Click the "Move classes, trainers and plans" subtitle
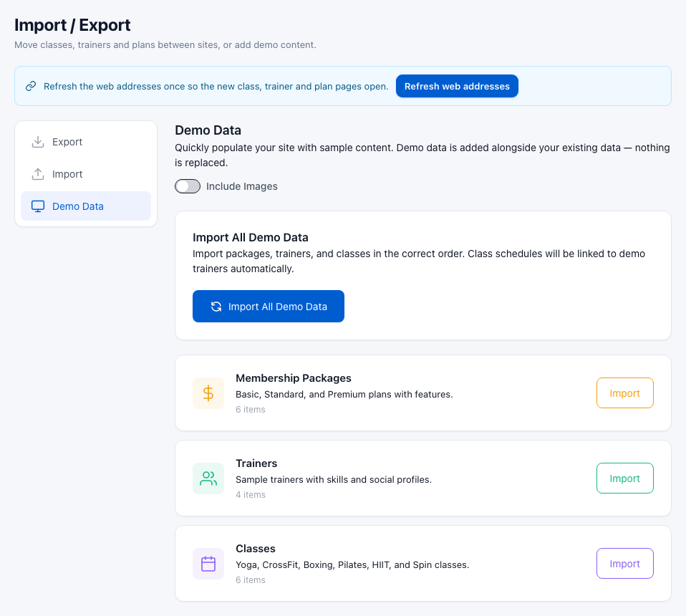The width and height of the screenshot is (686, 616). [165, 44]
